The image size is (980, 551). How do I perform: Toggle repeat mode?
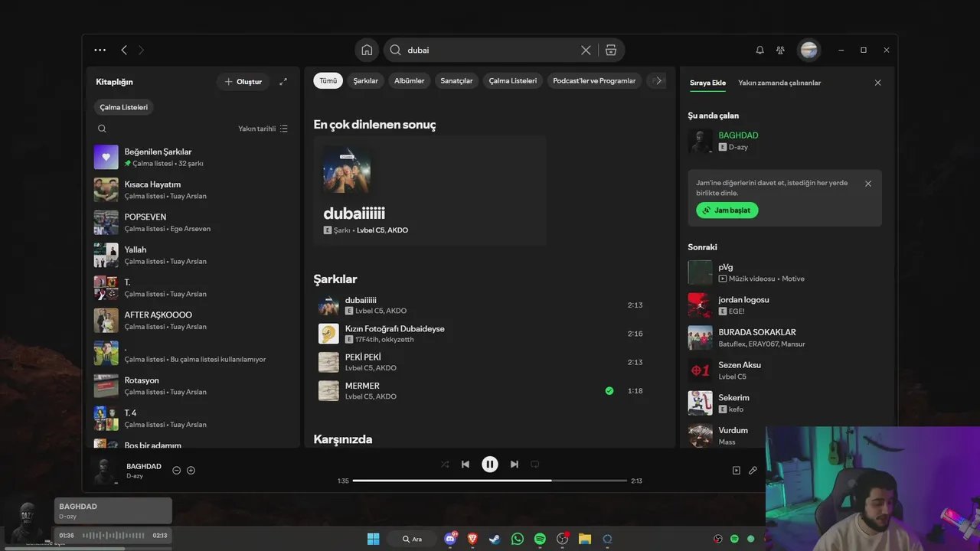[x=535, y=464]
